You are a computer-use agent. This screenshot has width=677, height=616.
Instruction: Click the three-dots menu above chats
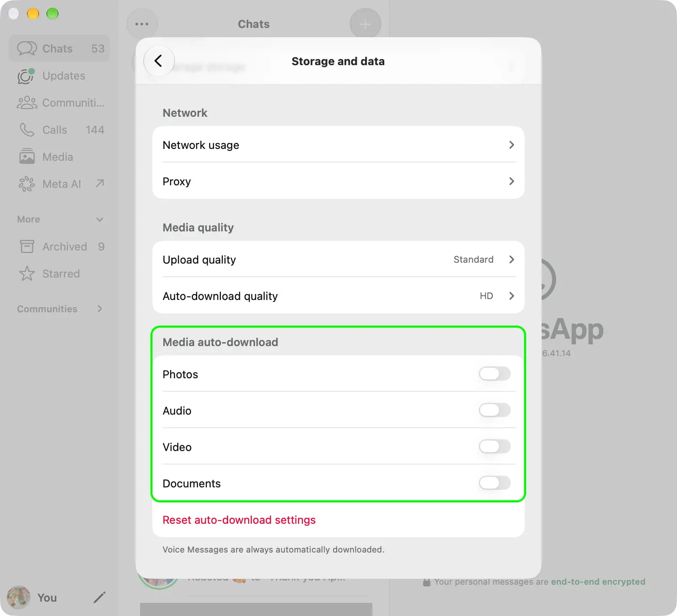pyautogui.click(x=142, y=24)
